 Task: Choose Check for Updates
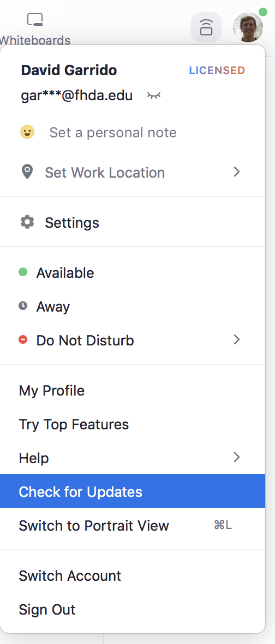[133, 491]
